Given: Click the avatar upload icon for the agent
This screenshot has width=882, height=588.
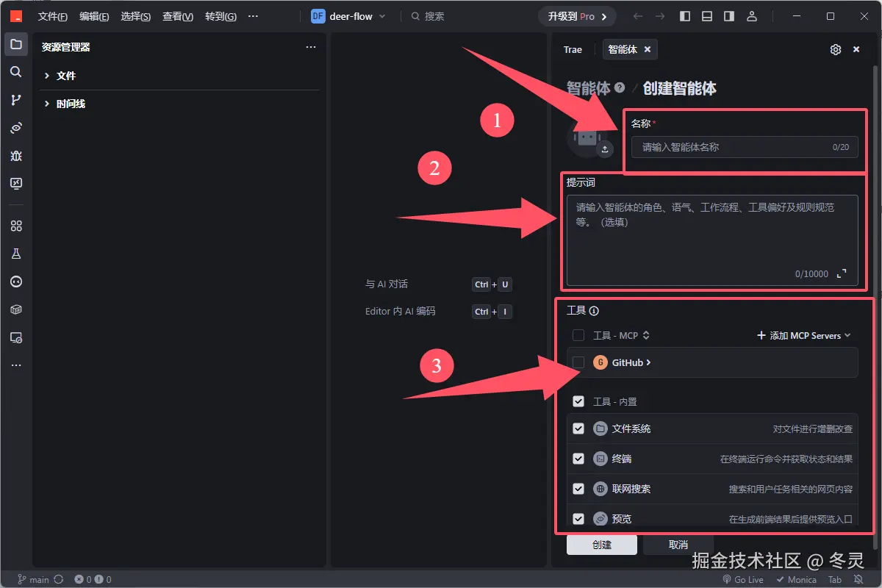Looking at the screenshot, I should point(604,149).
